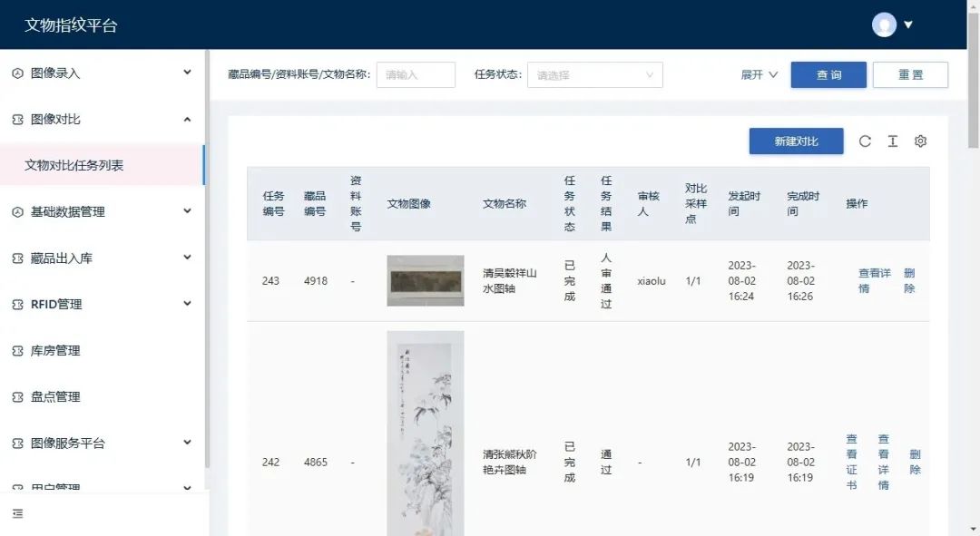The height and width of the screenshot is (536, 980).
Task: Click 查看证书 for task 242
Action: [x=851, y=462]
